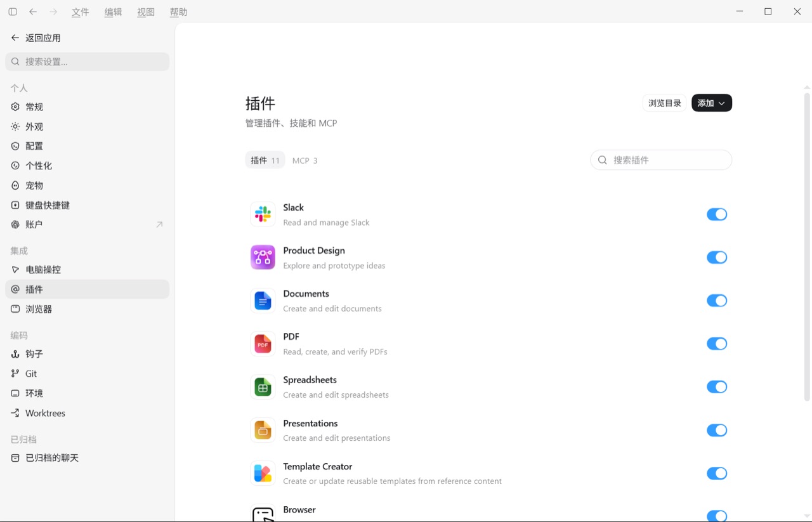Click the 键盘快捷键 icon in sidebar
This screenshot has width=812, height=522.
pos(15,206)
